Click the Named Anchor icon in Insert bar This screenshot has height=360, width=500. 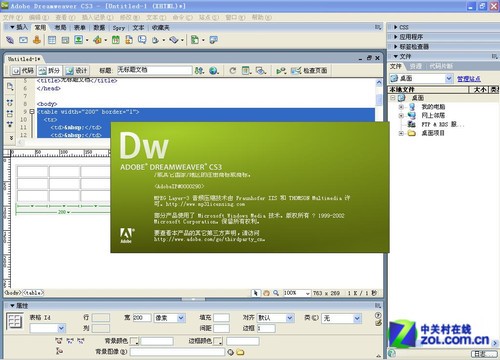click(x=37, y=40)
